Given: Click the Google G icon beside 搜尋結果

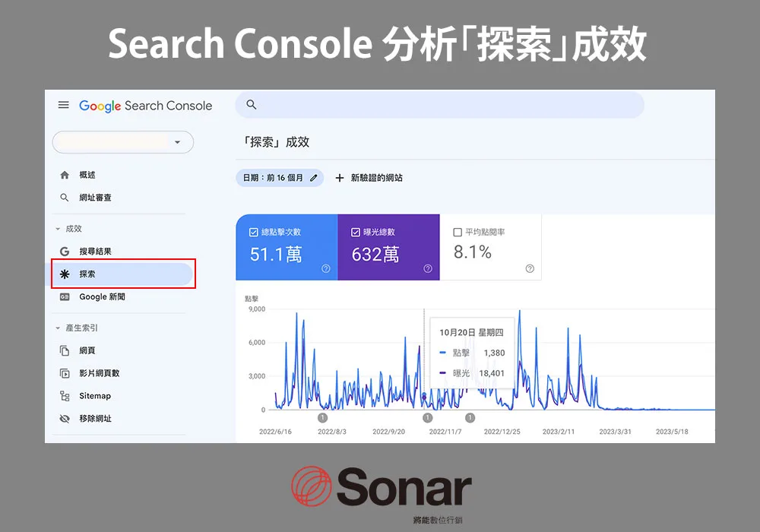Looking at the screenshot, I should pyautogui.click(x=65, y=252).
